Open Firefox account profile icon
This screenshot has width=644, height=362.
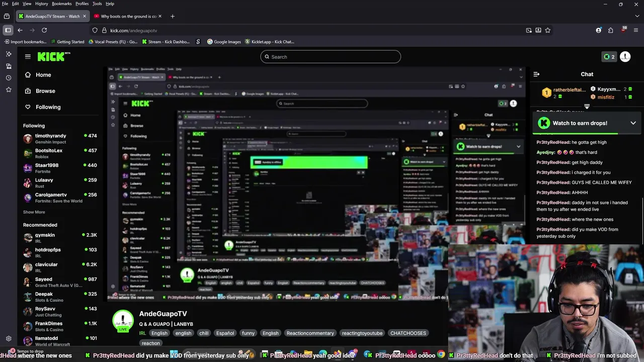599,30
